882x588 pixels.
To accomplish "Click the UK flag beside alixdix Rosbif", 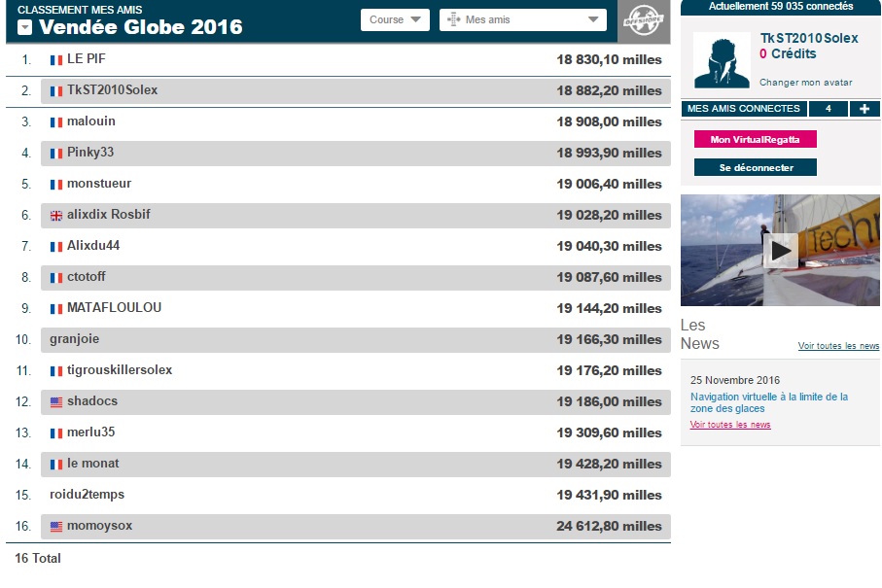I will [56, 216].
